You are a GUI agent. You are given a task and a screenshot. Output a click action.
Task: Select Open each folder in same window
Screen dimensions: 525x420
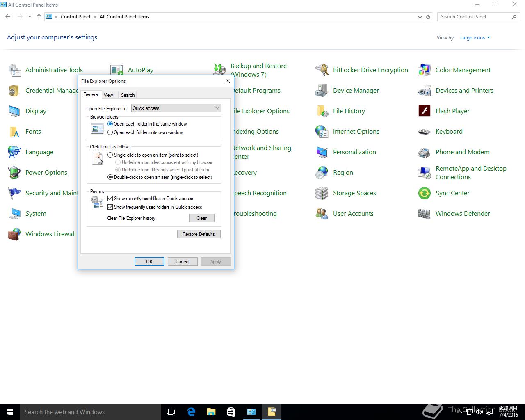(110, 124)
